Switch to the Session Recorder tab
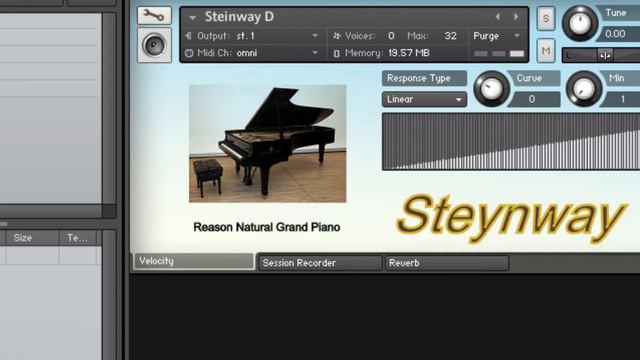The image size is (640, 360). tap(319, 263)
